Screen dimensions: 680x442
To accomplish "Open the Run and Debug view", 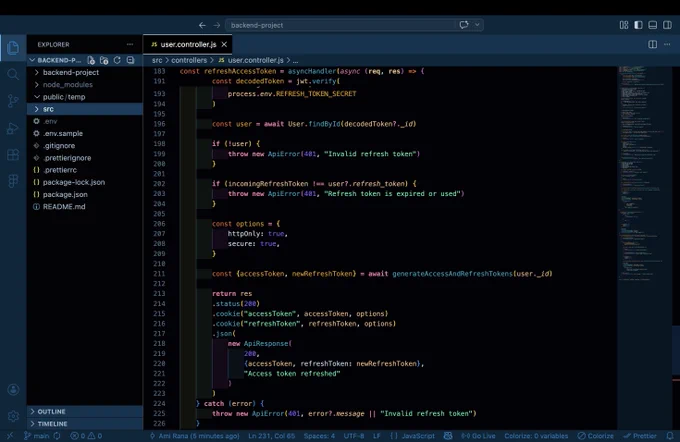I will pyautogui.click(x=13, y=128).
